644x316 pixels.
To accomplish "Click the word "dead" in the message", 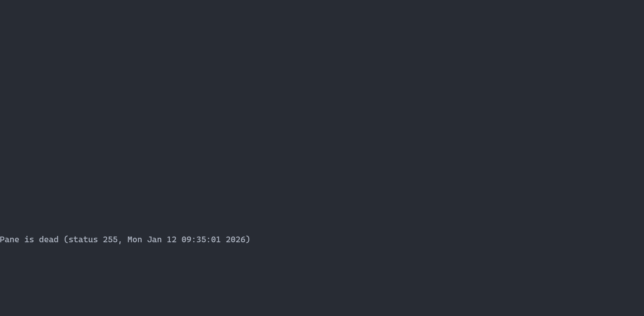I will (49, 240).
